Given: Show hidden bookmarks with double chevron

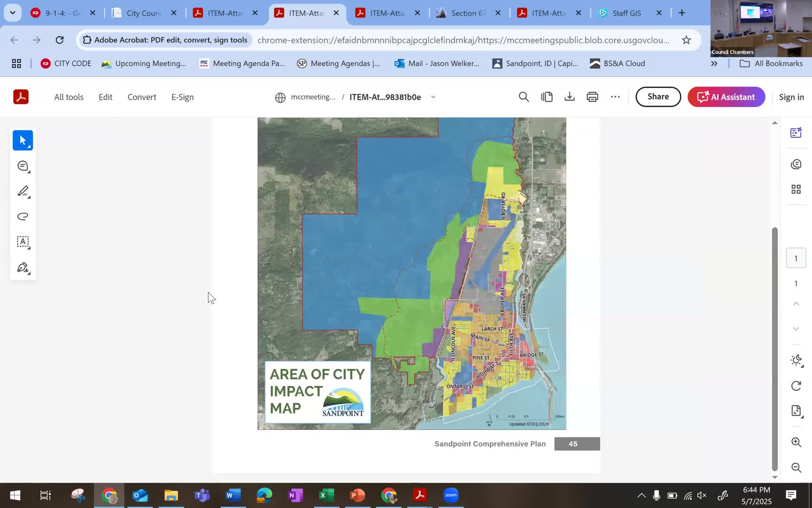Looking at the screenshot, I should click(714, 63).
